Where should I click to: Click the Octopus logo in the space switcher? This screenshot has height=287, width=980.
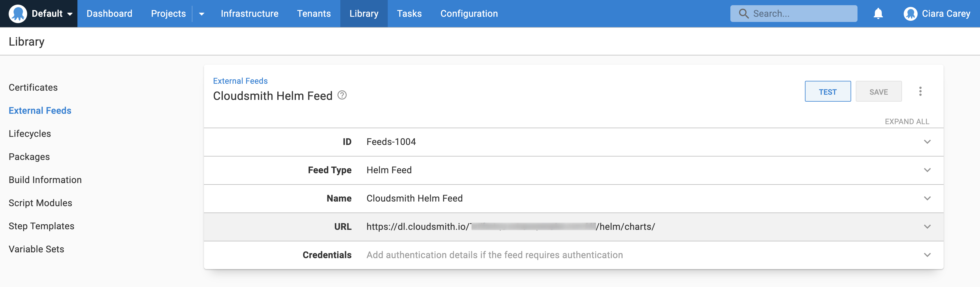pos(18,14)
